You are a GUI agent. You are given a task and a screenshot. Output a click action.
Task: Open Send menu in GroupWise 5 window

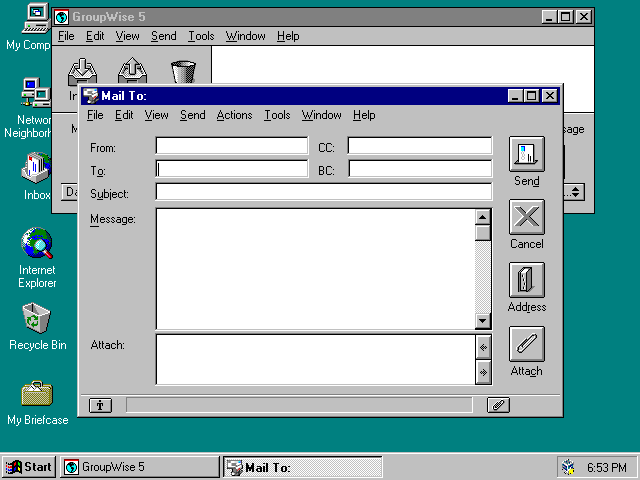pyautogui.click(x=164, y=36)
